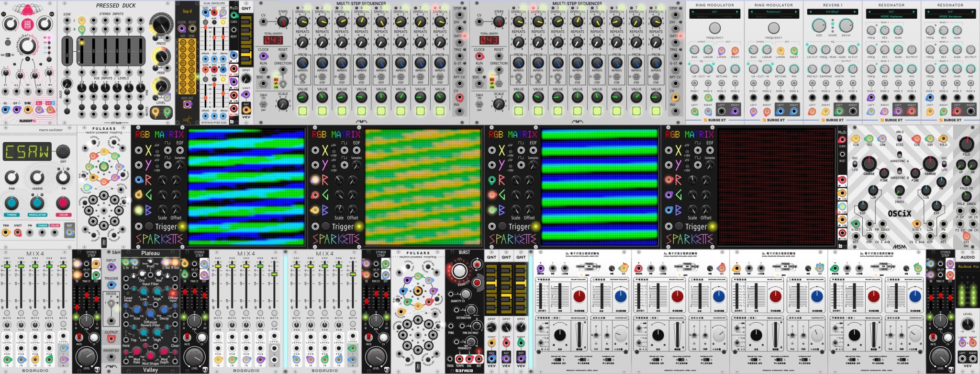Mute CH1 on the leftmost MIX4 mixer

7,313
